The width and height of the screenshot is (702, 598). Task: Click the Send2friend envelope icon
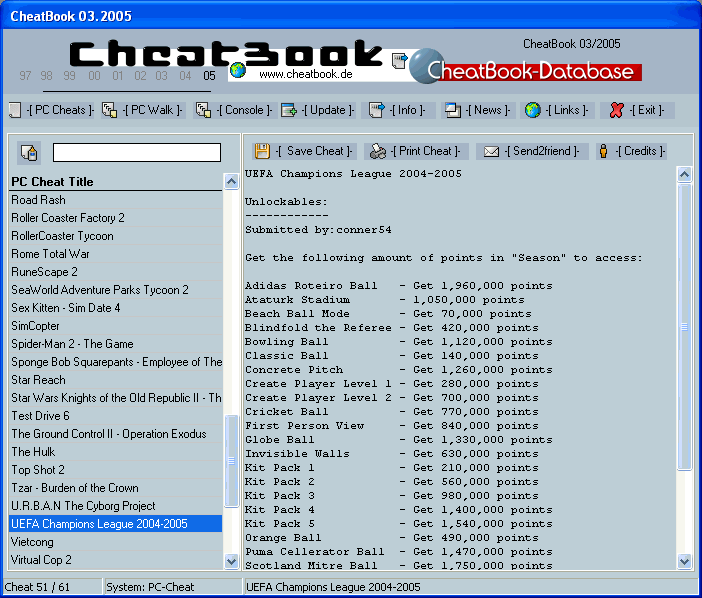point(491,152)
